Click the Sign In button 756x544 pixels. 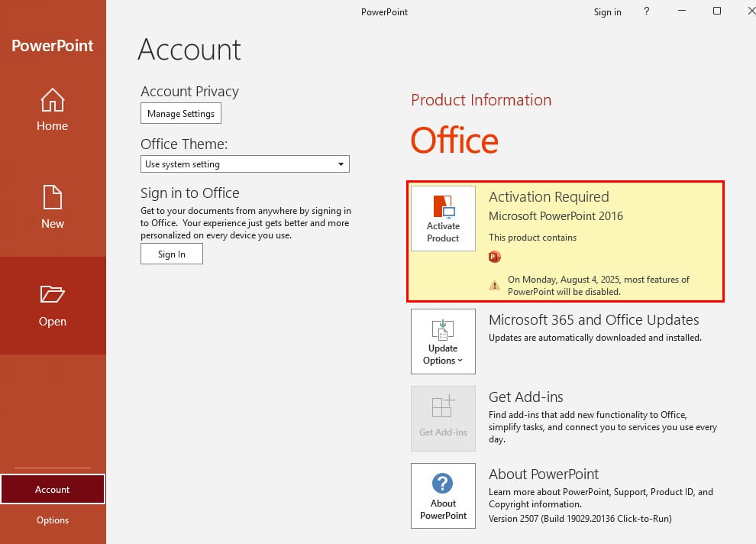coord(172,254)
